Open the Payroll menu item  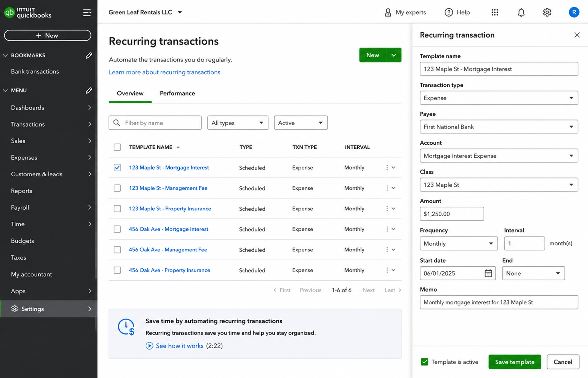49,207
